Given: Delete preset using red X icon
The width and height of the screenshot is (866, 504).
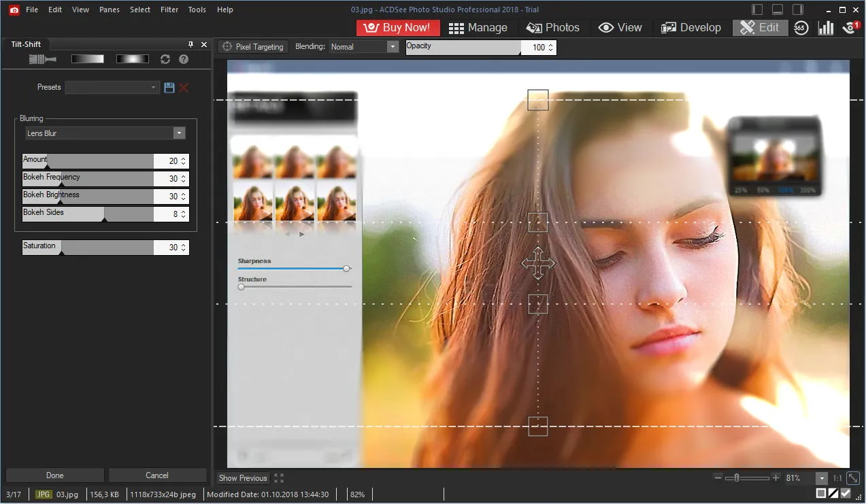Looking at the screenshot, I should point(184,87).
